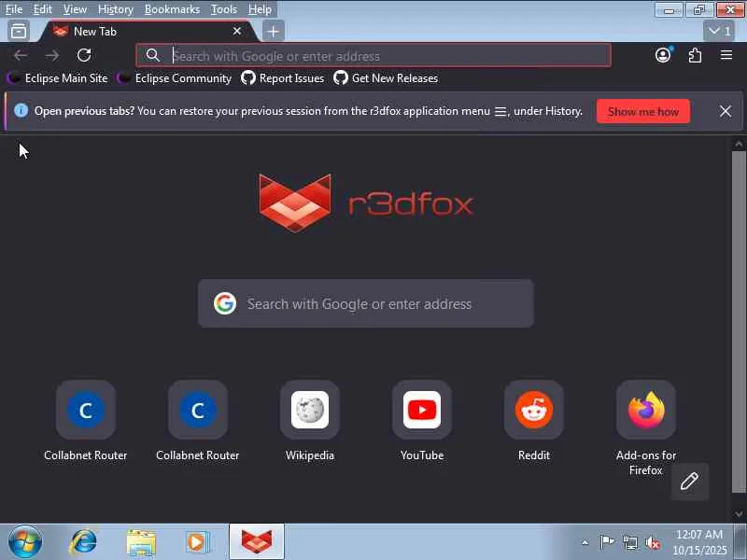Launch Internet Explorer from taskbar
This screenshot has height=560, width=747.
pos(83,542)
